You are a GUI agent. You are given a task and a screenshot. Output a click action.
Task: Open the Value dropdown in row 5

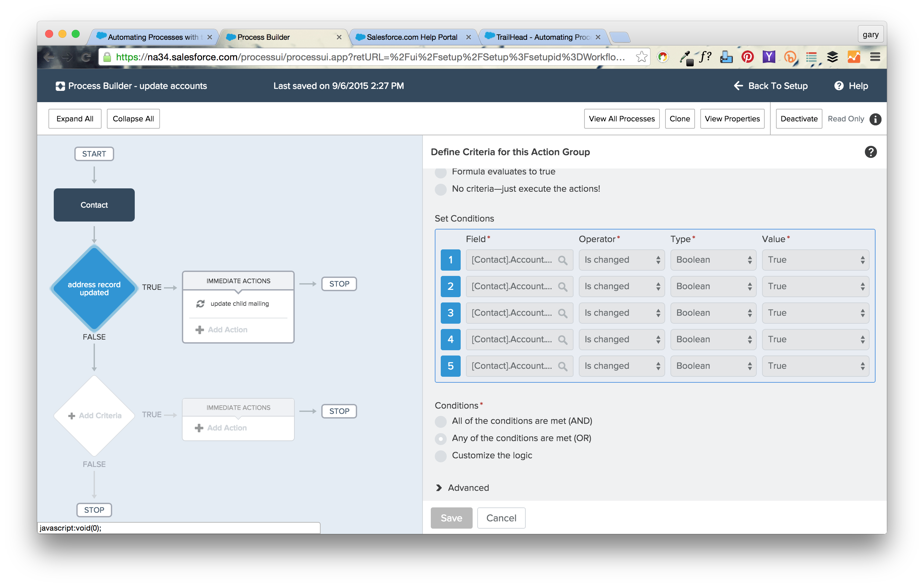[x=815, y=366]
